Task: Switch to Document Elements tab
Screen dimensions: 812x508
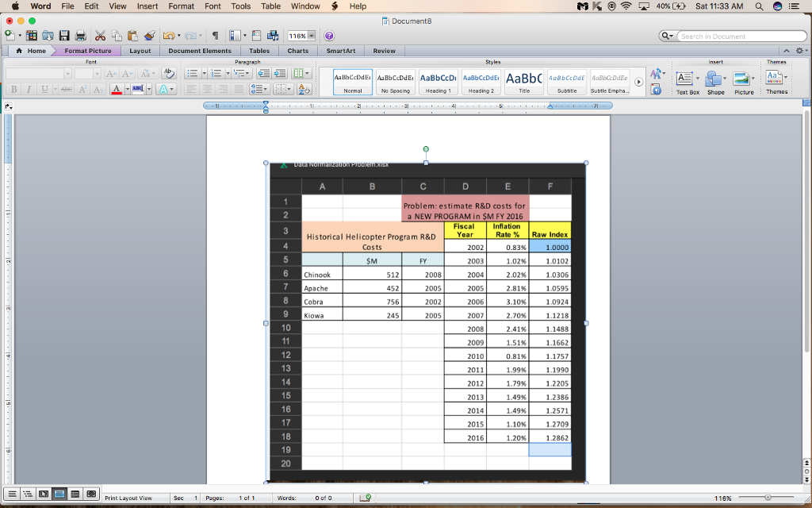Action: click(200, 51)
